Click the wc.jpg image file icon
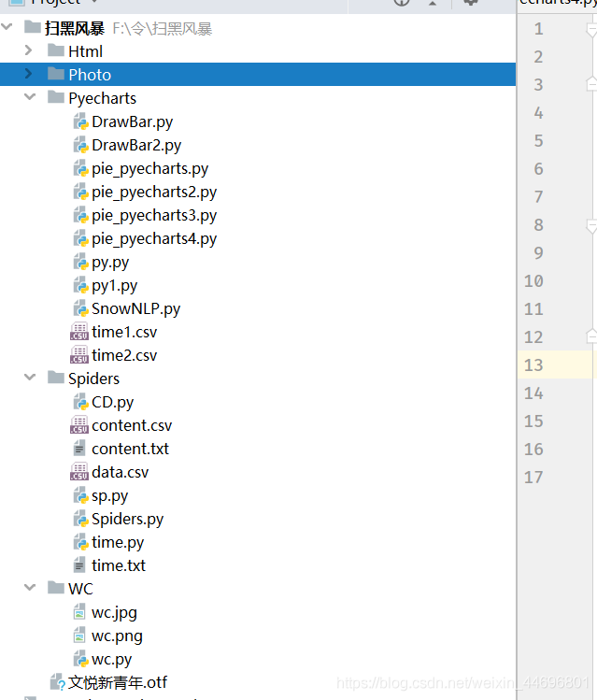This screenshot has height=700, width=597. pos(79,612)
